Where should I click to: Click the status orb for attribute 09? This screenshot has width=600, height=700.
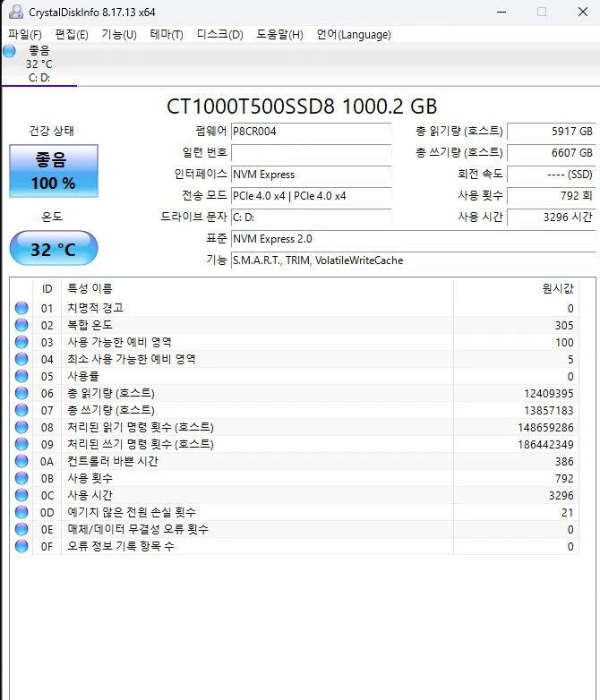click(x=21, y=444)
